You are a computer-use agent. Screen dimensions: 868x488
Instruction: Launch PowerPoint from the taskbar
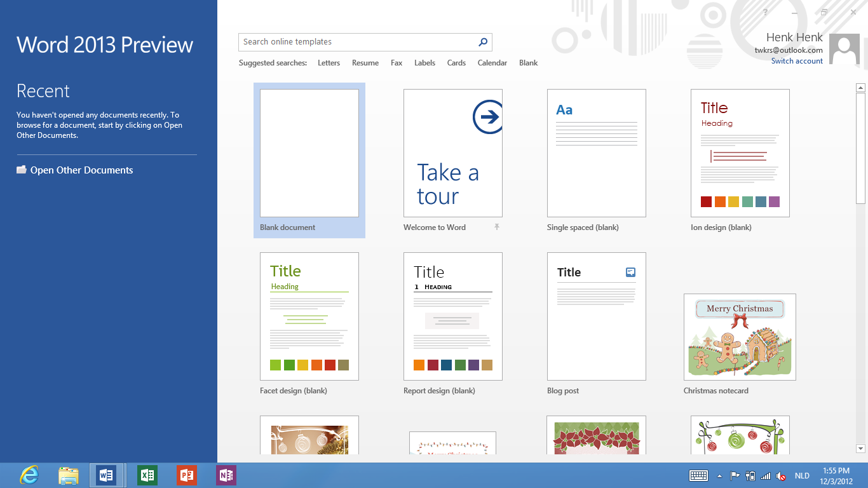pyautogui.click(x=187, y=475)
